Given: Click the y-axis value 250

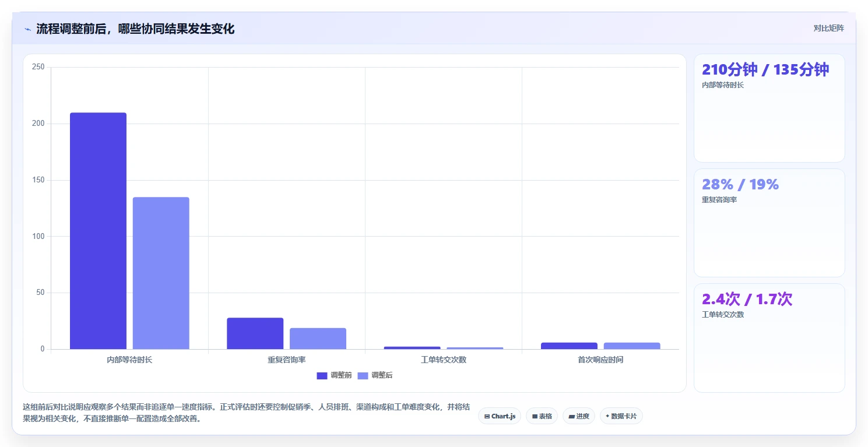Looking at the screenshot, I should coord(38,67).
